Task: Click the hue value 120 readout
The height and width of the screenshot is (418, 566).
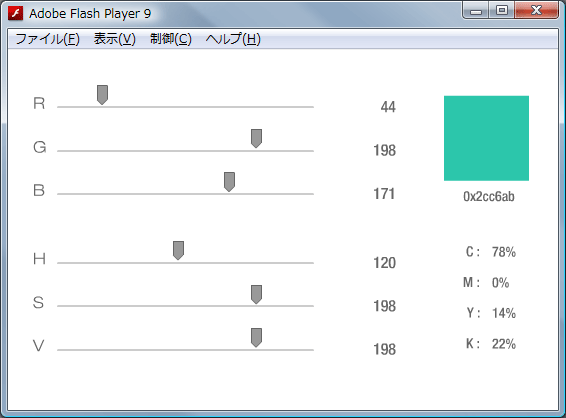Action: (384, 263)
